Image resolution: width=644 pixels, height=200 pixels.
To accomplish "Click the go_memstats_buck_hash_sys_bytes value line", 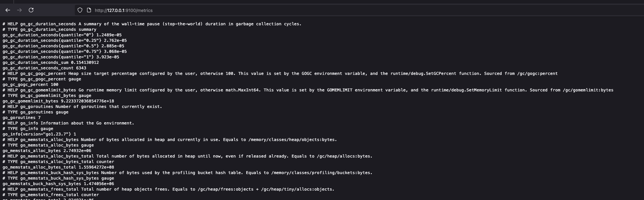I will pos(58,184).
